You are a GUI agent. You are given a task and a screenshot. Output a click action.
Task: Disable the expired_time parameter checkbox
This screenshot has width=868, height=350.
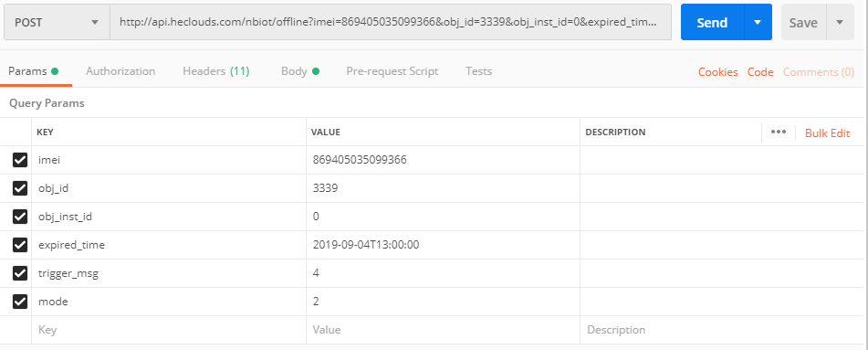(x=20, y=245)
